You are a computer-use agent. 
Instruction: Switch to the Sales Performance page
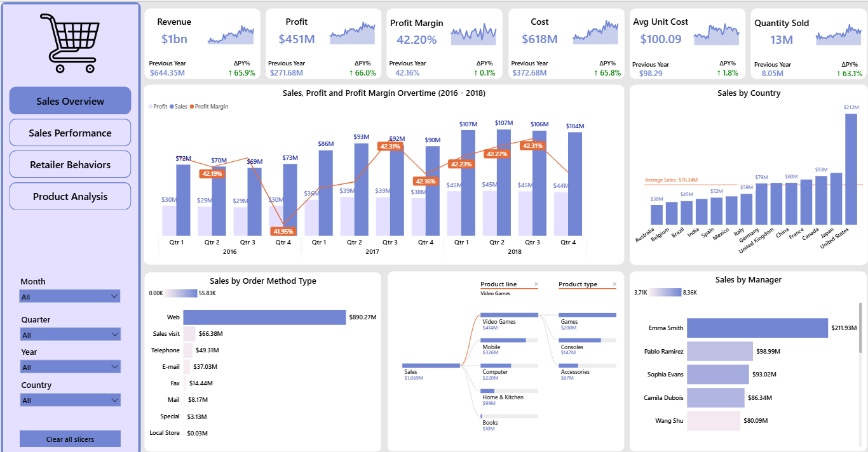70,132
